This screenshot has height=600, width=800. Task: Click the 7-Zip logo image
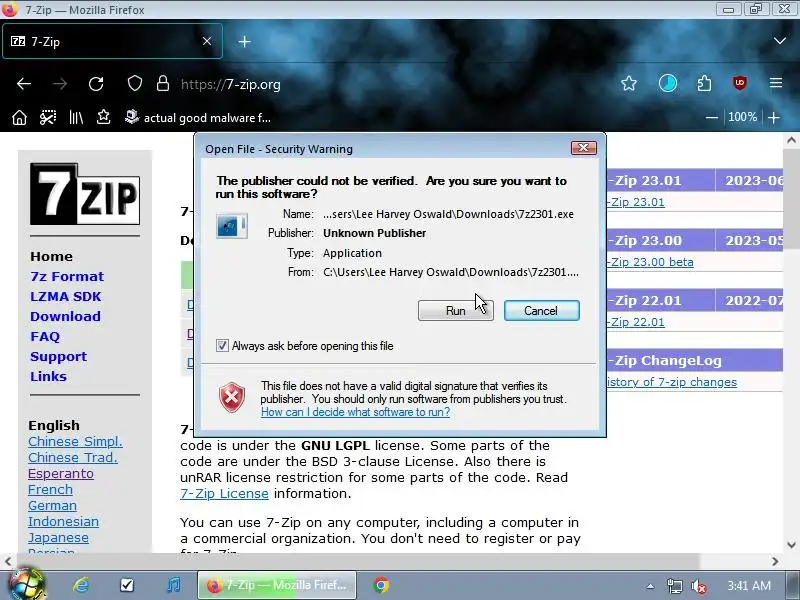point(85,194)
